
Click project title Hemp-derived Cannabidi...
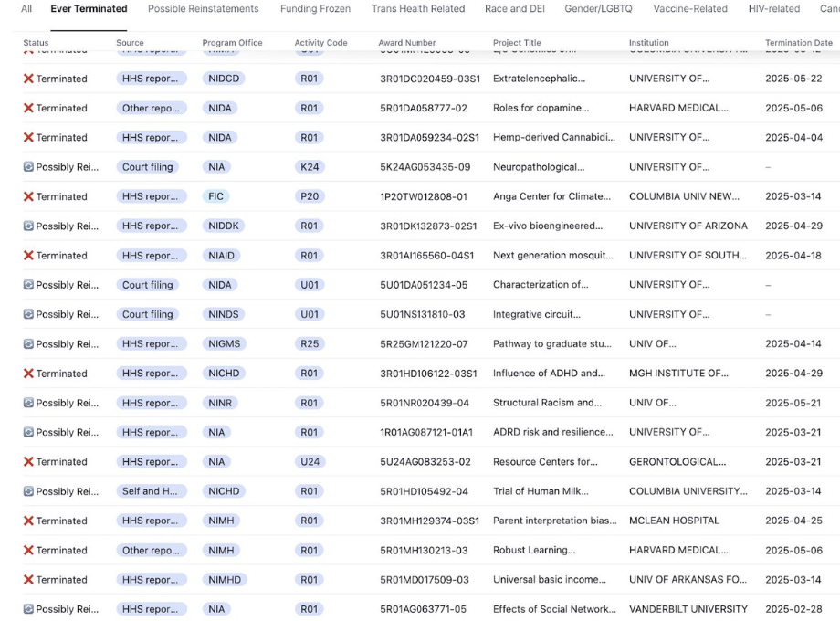click(554, 138)
